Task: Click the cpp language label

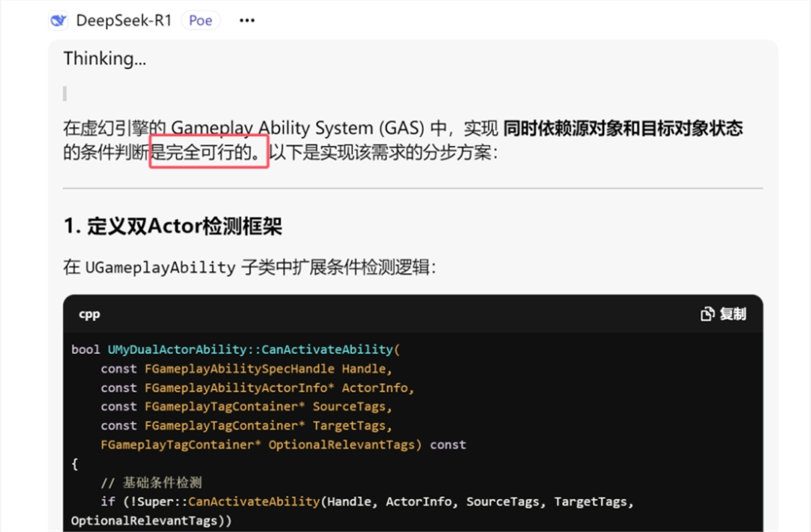Action: 90,314
